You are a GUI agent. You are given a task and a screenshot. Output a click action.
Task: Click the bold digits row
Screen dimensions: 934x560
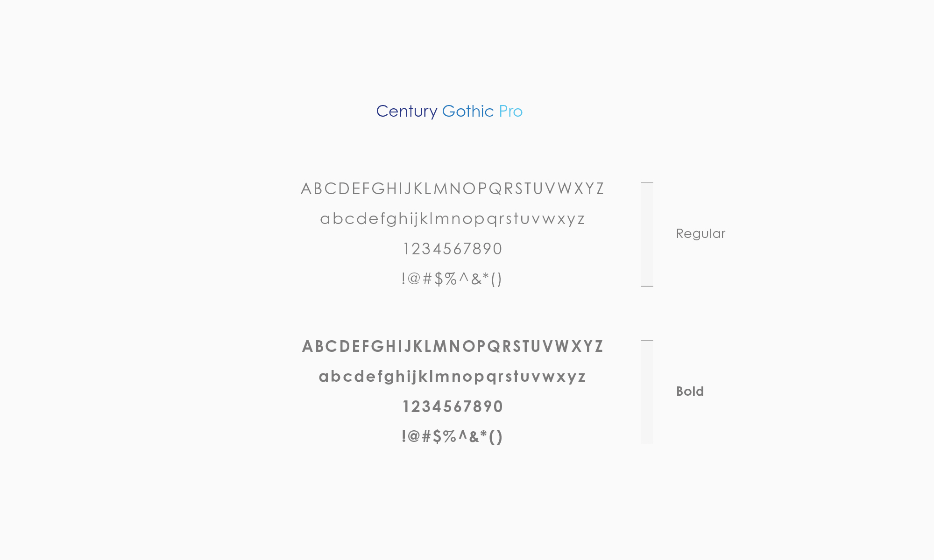coord(452,406)
